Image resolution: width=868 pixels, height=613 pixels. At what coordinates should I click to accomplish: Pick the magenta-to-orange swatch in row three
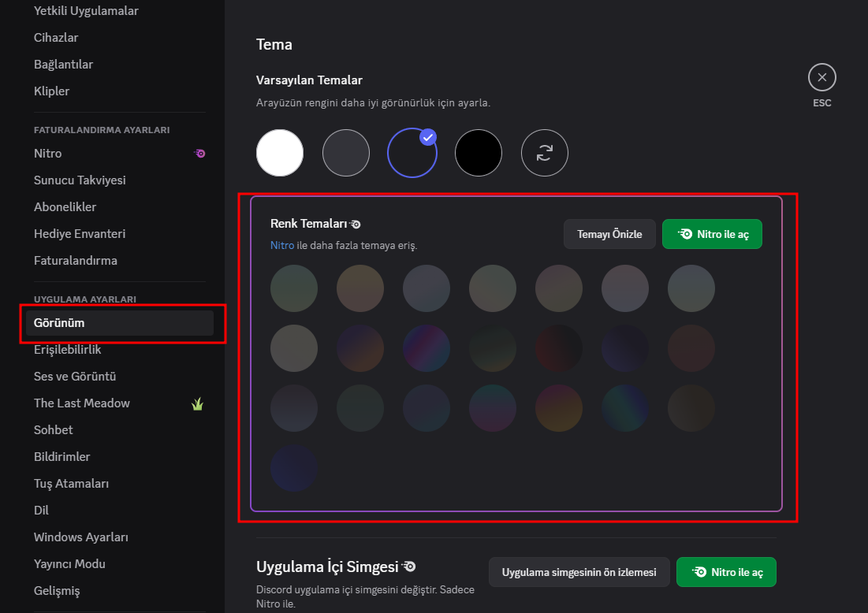click(x=559, y=407)
